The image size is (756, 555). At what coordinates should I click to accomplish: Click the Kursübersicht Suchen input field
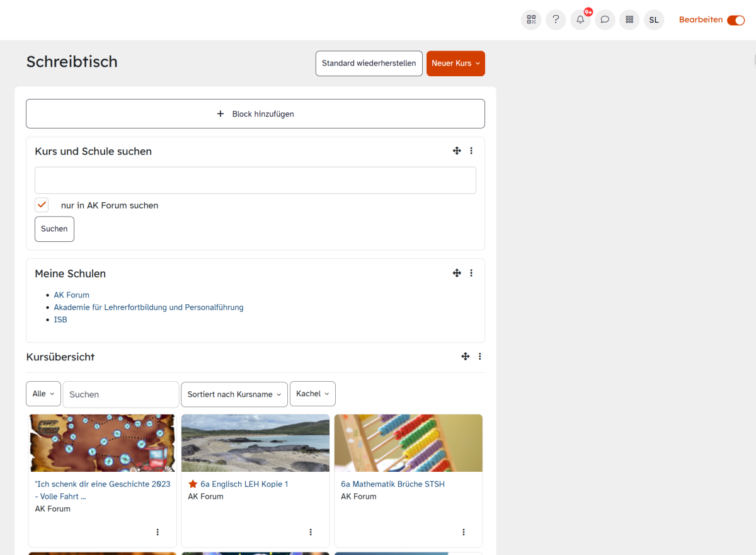click(121, 394)
